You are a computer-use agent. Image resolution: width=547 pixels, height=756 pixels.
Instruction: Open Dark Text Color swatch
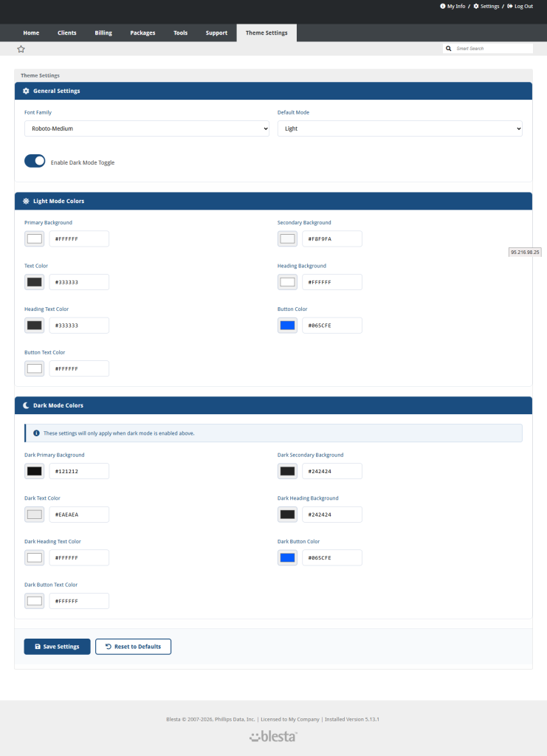(34, 515)
